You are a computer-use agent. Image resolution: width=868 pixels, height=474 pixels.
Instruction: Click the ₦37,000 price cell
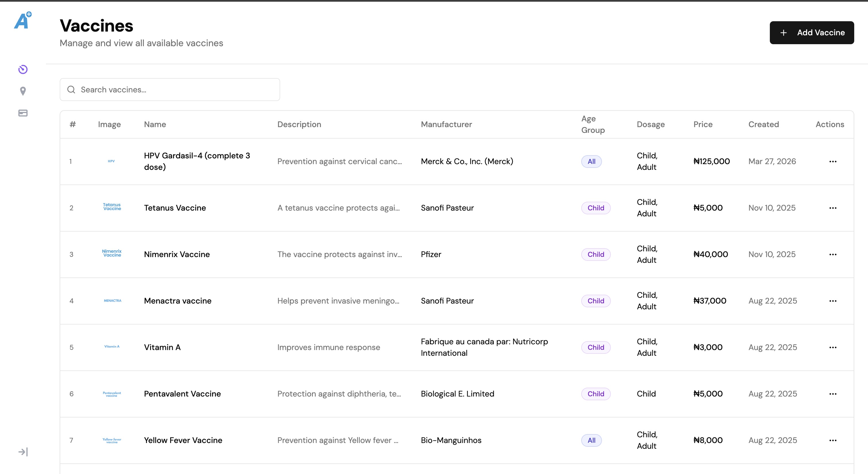[710, 301]
